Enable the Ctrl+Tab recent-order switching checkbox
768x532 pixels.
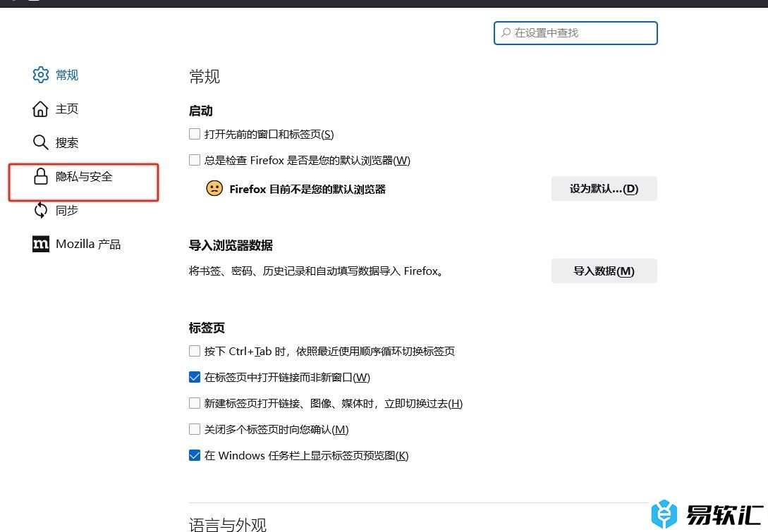[x=195, y=351]
